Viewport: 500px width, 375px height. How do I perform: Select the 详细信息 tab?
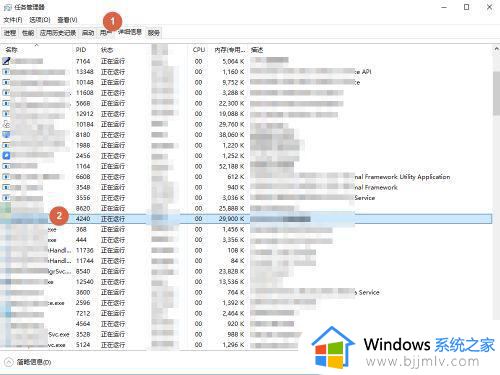click(x=130, y=32)
